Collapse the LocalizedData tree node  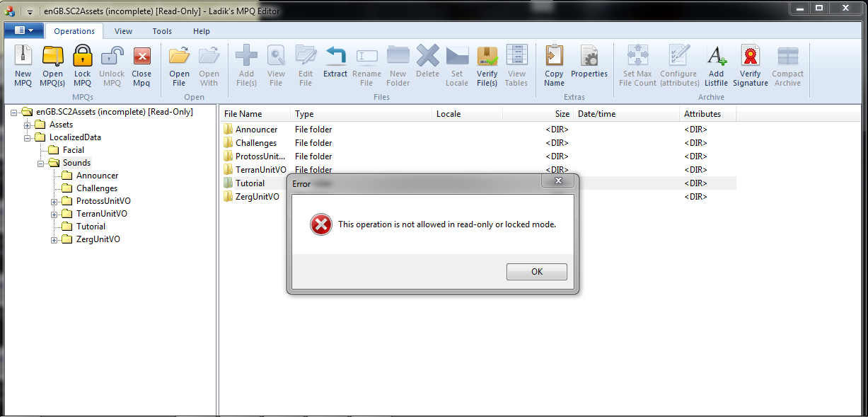[x=28, y=137]
